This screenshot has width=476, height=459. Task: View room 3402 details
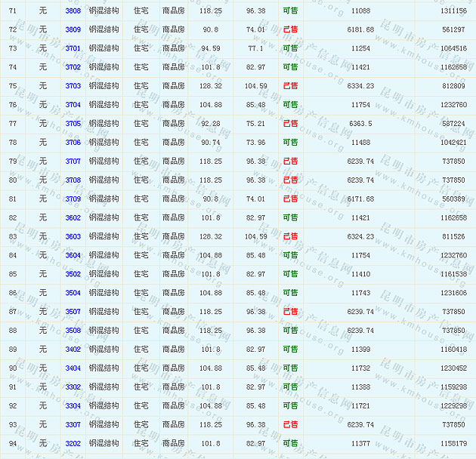tap(73, 350)
